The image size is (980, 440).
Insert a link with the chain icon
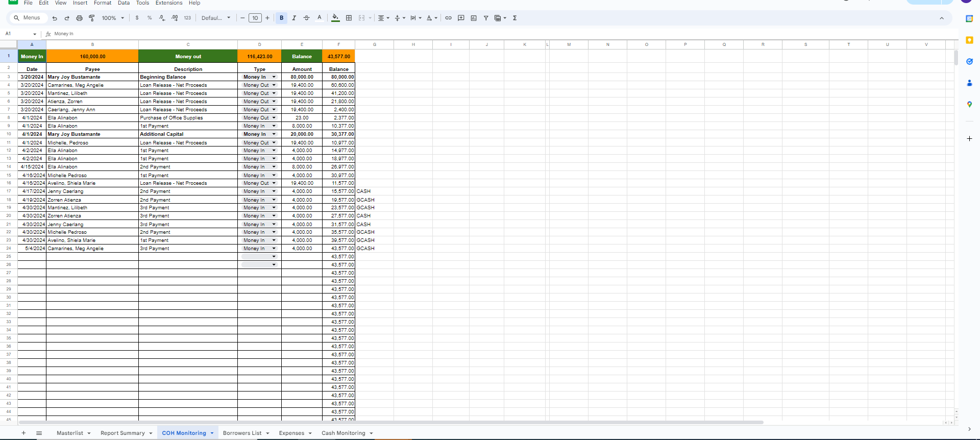[x=448, y=18]
